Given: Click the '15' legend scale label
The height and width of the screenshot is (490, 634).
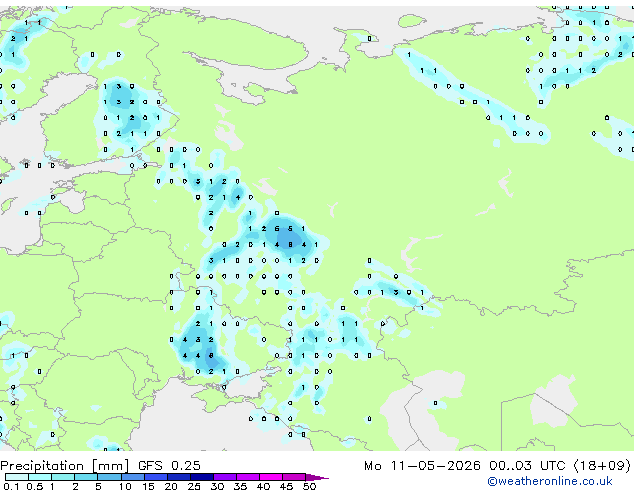Looking at the screenshot, I should coord(148,486).
